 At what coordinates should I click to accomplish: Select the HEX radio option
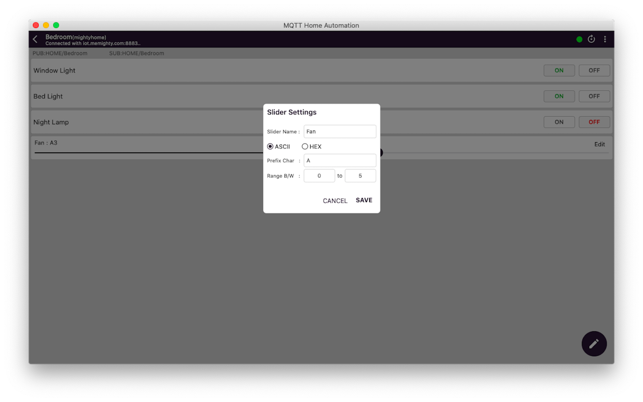tap(306, 147)
